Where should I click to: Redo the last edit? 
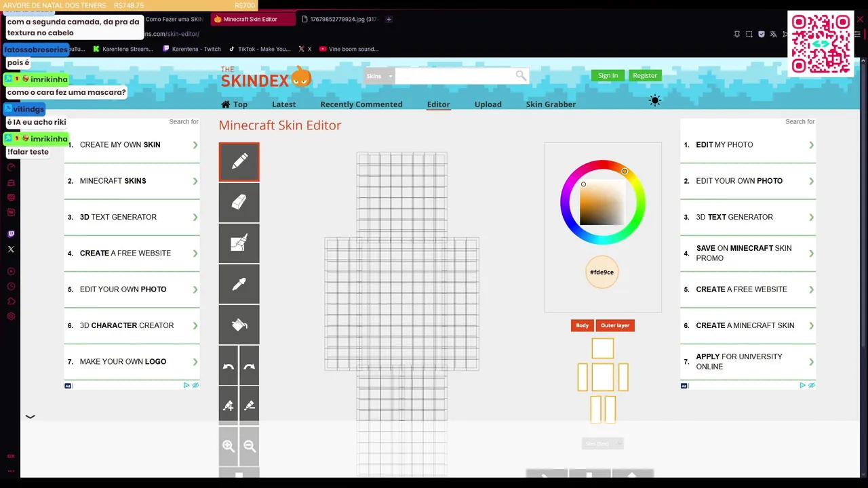249,365
